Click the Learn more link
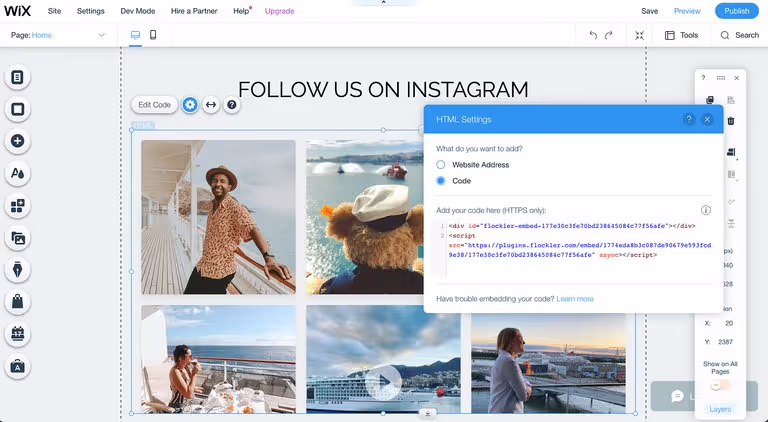Viewport: 768px width, 422px height. pyautogui.click(x=575, y=299)
